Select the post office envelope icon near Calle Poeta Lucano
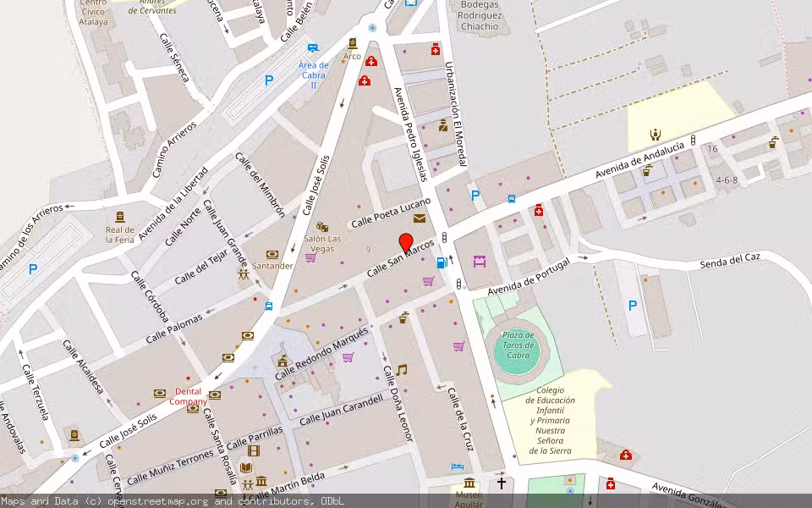 [x=418, y=218]
